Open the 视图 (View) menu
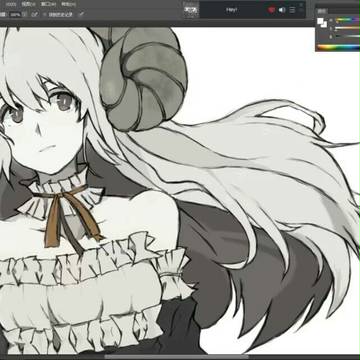Viewport: 360px width, 360px height. coord(28,4)
